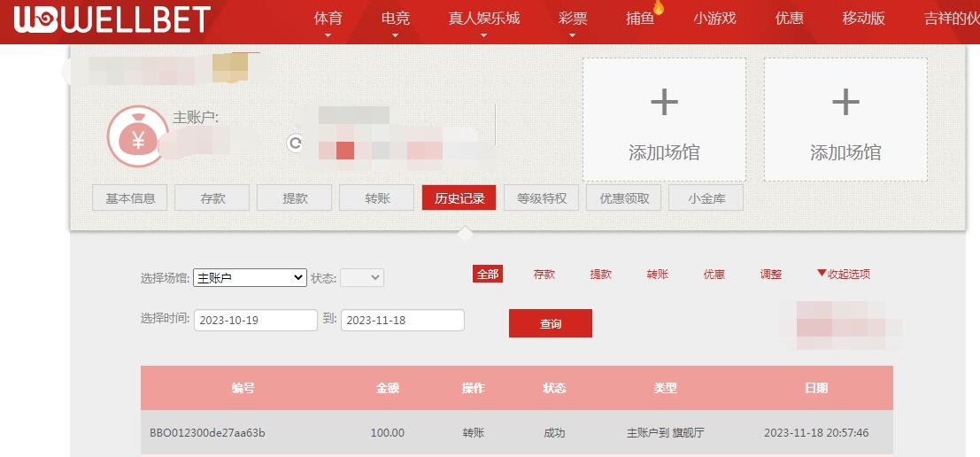Switch to 提款 tab

click(295, 198)
